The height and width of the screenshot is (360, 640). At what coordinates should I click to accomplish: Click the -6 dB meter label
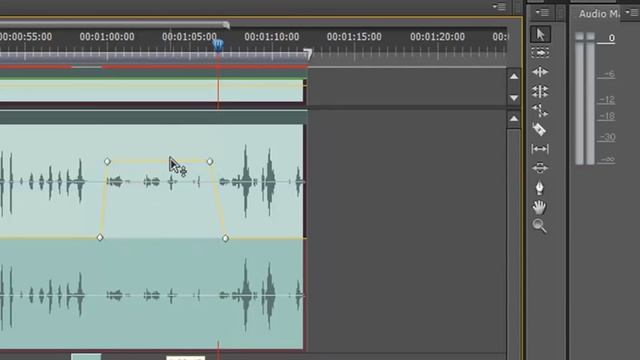coord(609,74)
